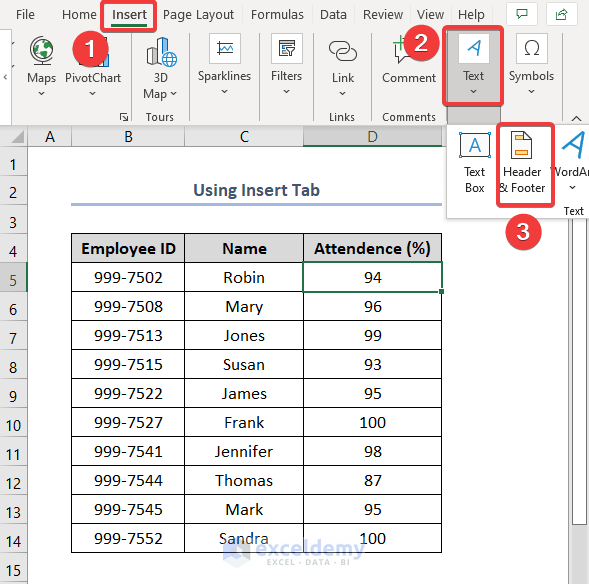Click the Link chain icon

point(343,51)
